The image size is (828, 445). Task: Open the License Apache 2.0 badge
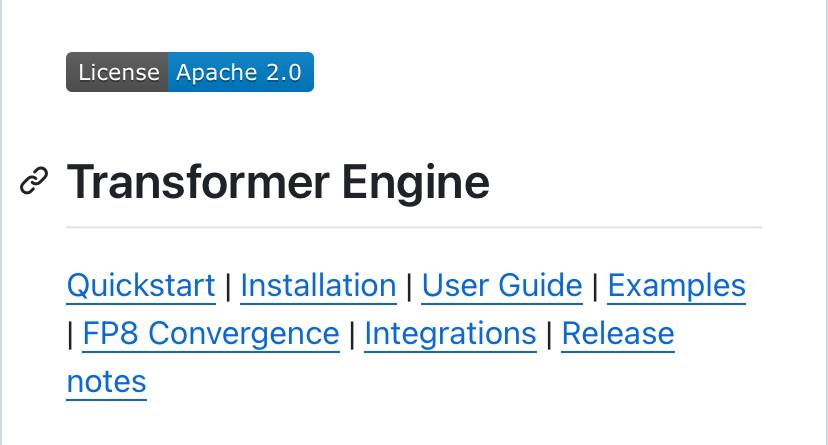[x=190, y=72]
